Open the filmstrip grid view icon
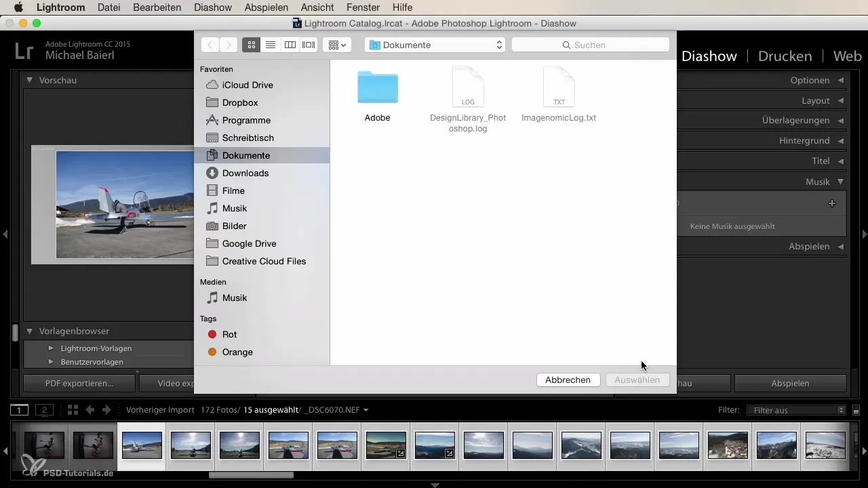 point(73,409)
